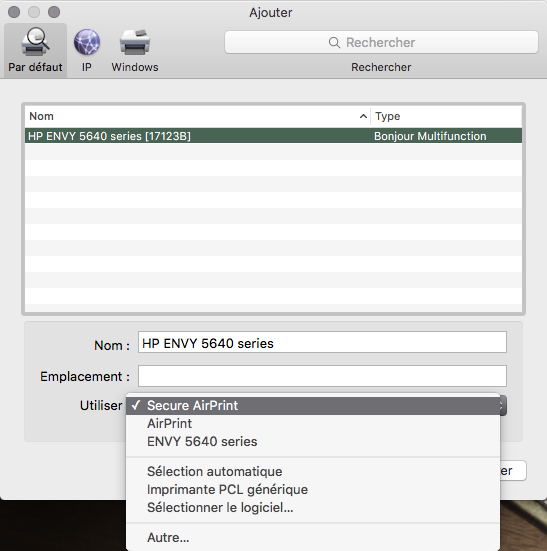547x551 pixels.
Task: Pick ENVY 5640 series driver
Action: 313,442
